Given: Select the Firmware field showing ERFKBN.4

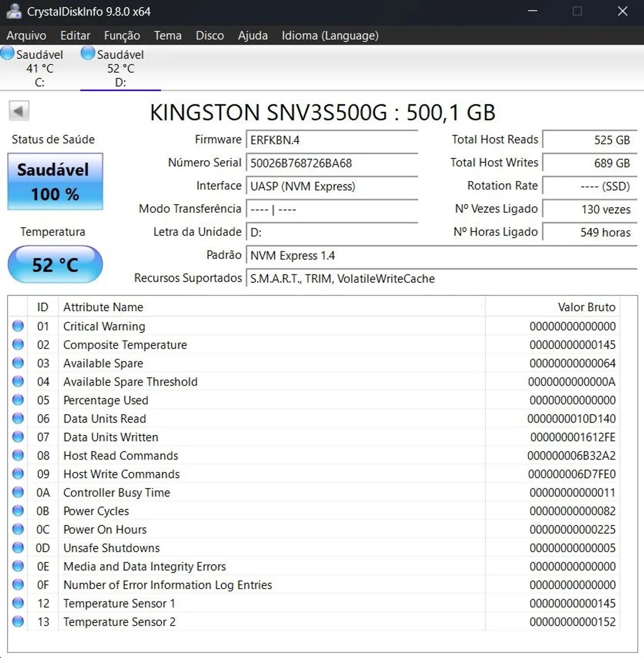Looking at the screenshot, I should (x=332, y=139).
